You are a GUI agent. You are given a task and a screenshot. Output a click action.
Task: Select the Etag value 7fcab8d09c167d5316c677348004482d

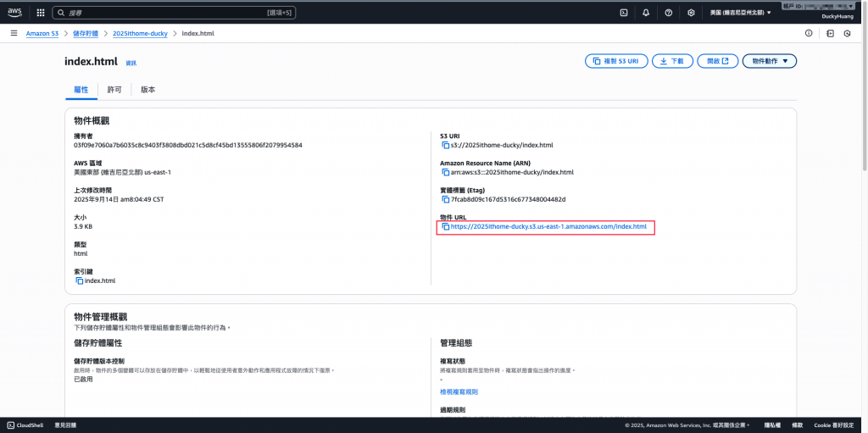click(509, 199)
